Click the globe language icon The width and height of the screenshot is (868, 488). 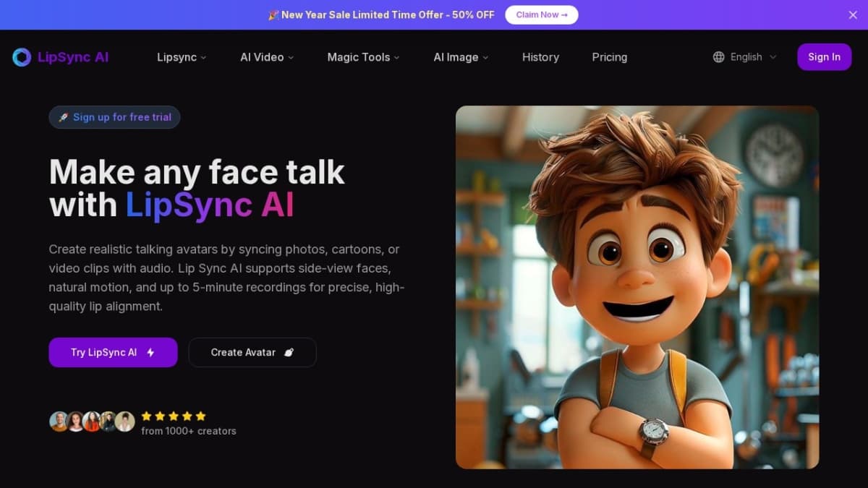pos(718,56)
